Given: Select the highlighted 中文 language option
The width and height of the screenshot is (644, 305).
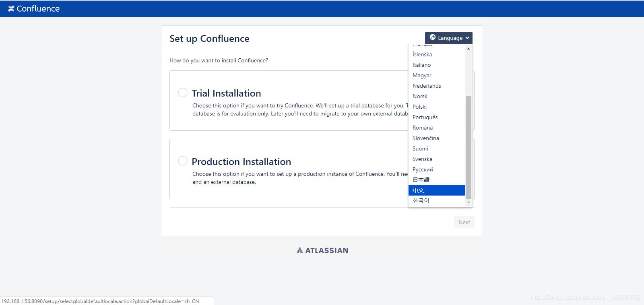Looking at the screenshot, I should click(437, 190).
